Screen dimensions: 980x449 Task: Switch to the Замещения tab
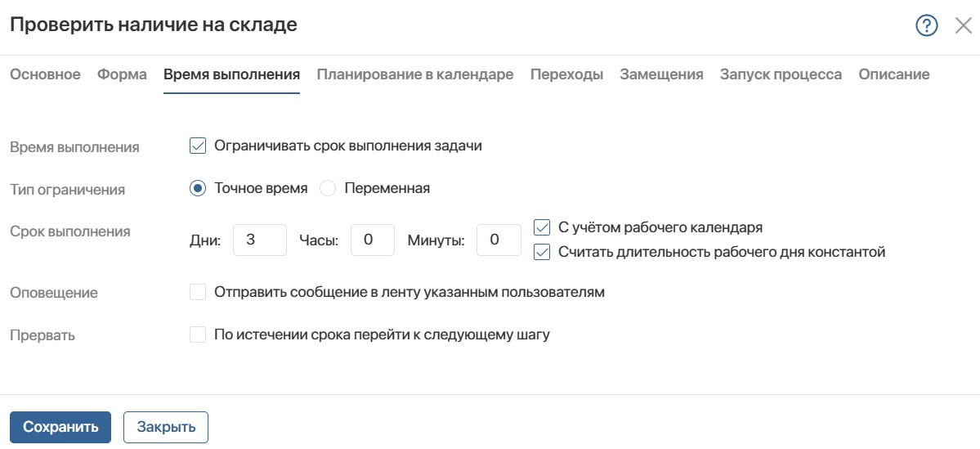point(661,74)
